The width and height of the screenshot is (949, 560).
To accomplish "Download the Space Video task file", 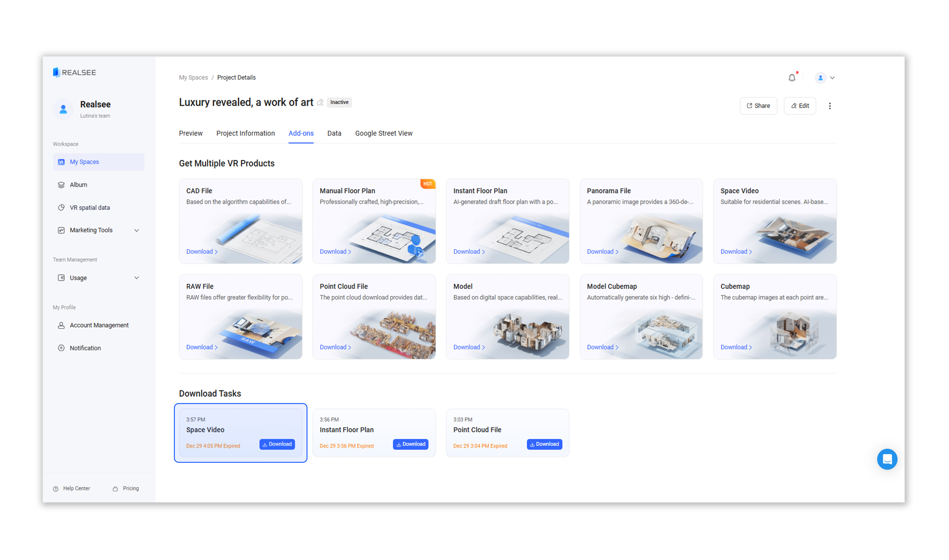I will pyautogui.click(x=277, y=444).
